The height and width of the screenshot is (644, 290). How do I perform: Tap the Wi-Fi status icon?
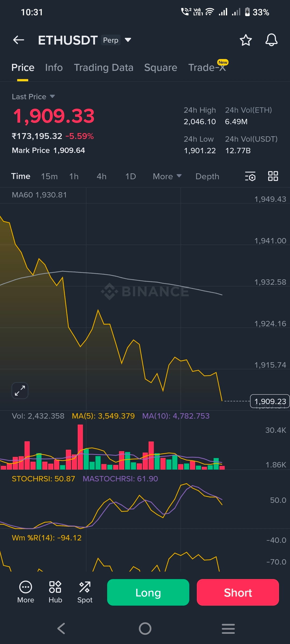(210, 12)
